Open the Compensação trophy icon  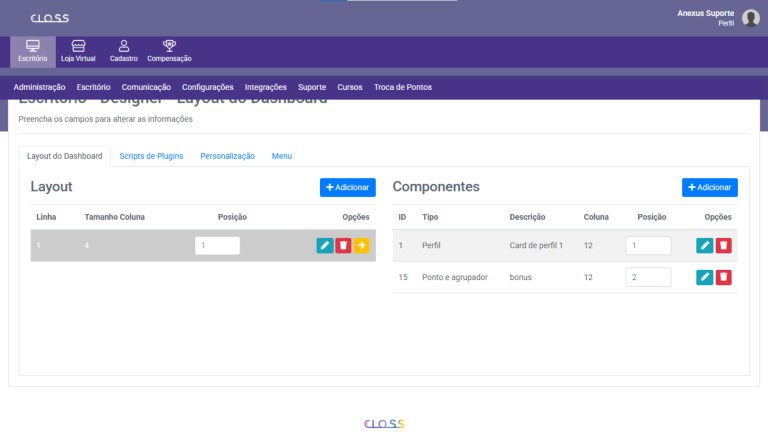pyautogui.click(x=169, y=47)
